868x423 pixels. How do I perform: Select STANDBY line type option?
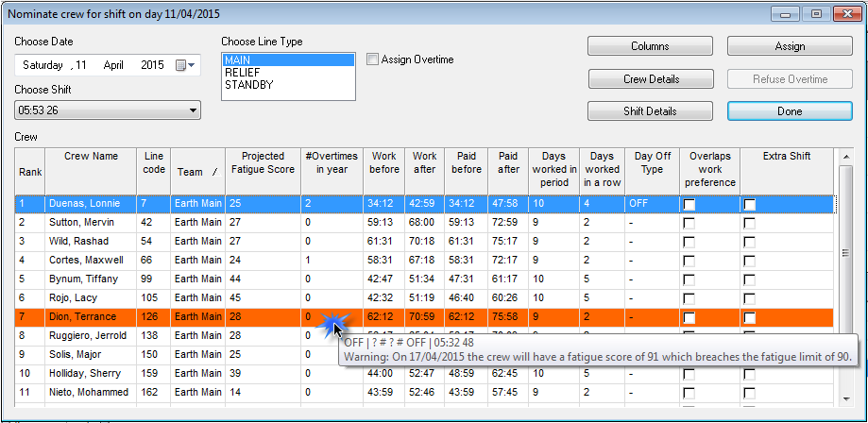coord(248,84)
